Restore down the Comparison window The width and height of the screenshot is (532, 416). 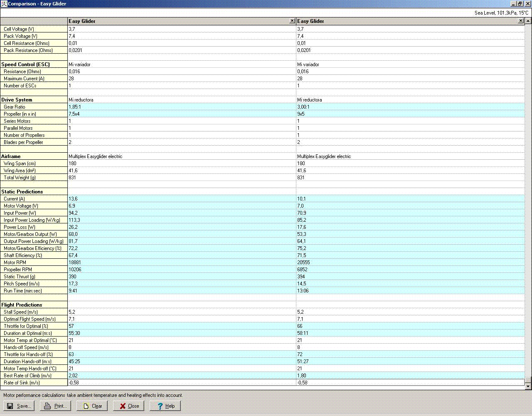coord(520,4)
